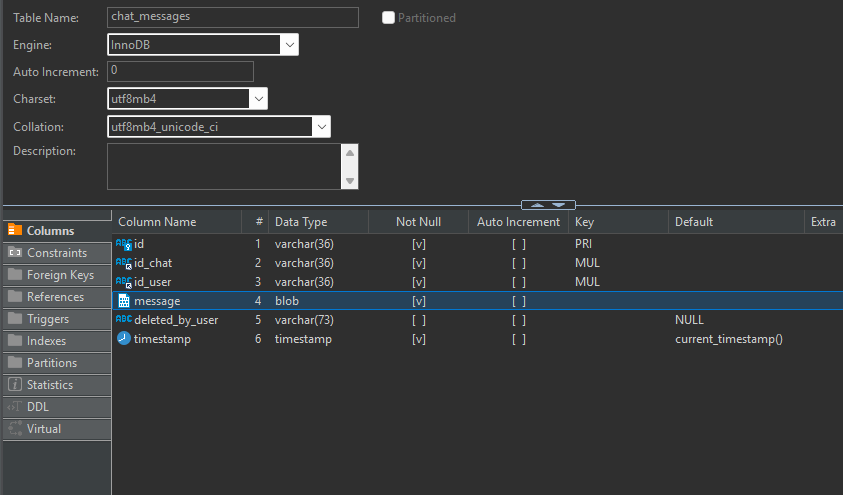Click the current_timestamp() default value
Image resolution: width=843 pixels, height=495 pixels.
(x=728, y=339)
